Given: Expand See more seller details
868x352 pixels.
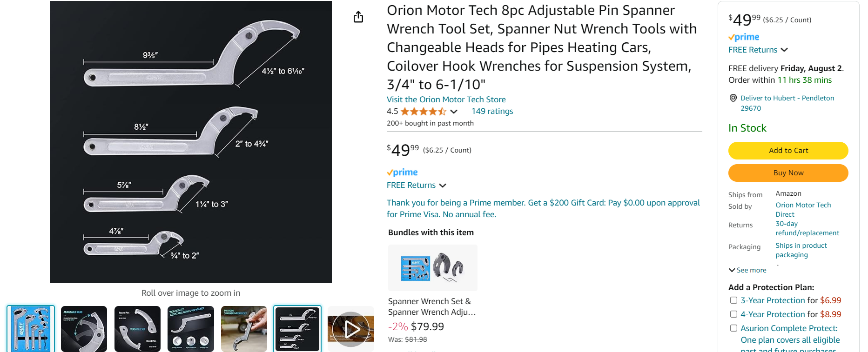Looking at the screenshot, I should pyautogui.click(x=747, y=270).
